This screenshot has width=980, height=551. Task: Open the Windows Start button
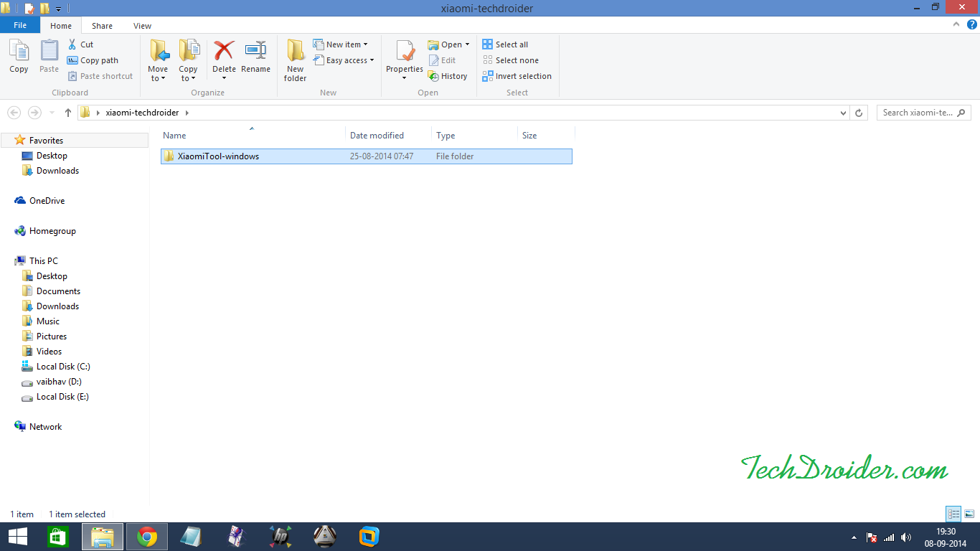(x=17, y=537)
